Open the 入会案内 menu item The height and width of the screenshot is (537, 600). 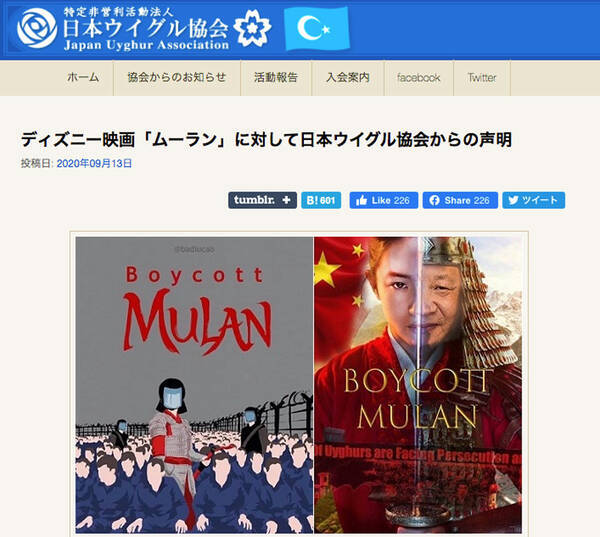(x=348, y=78)
